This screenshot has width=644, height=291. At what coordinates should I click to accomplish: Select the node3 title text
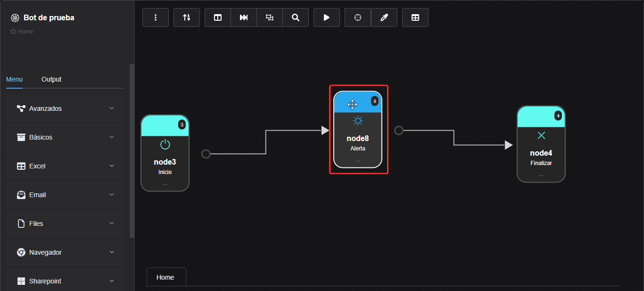[165, 162]
